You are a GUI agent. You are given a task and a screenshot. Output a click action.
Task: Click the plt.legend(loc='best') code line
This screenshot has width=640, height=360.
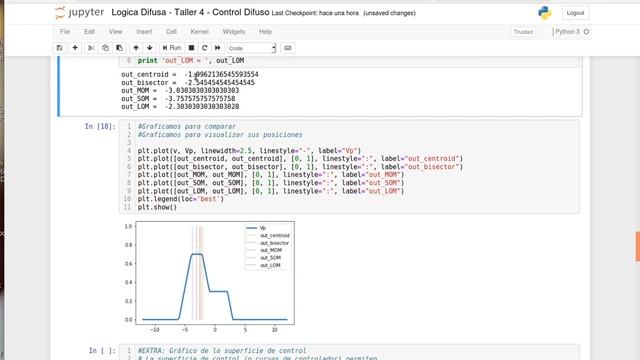coord(181,199)
